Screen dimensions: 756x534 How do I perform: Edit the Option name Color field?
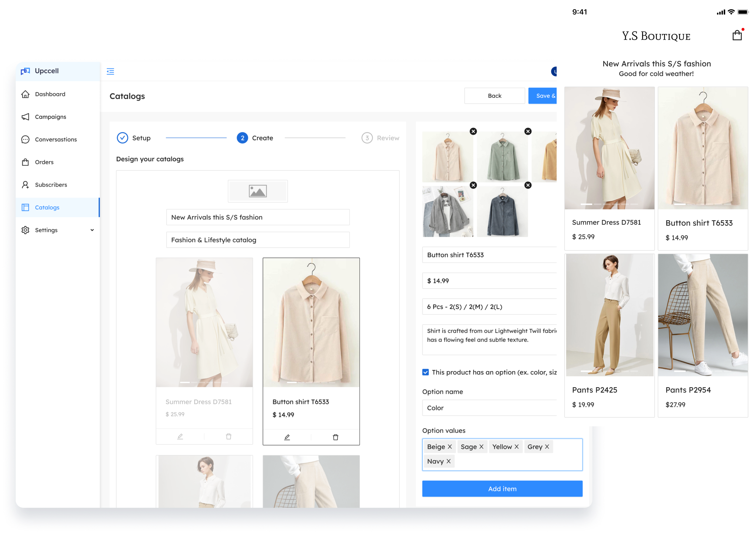[489, 408]
